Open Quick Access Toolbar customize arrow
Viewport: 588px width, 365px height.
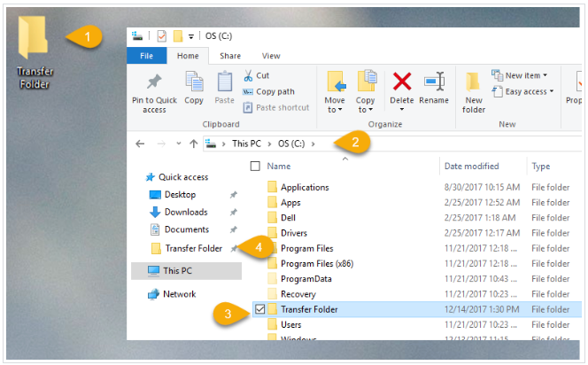(x=191, y=36)
